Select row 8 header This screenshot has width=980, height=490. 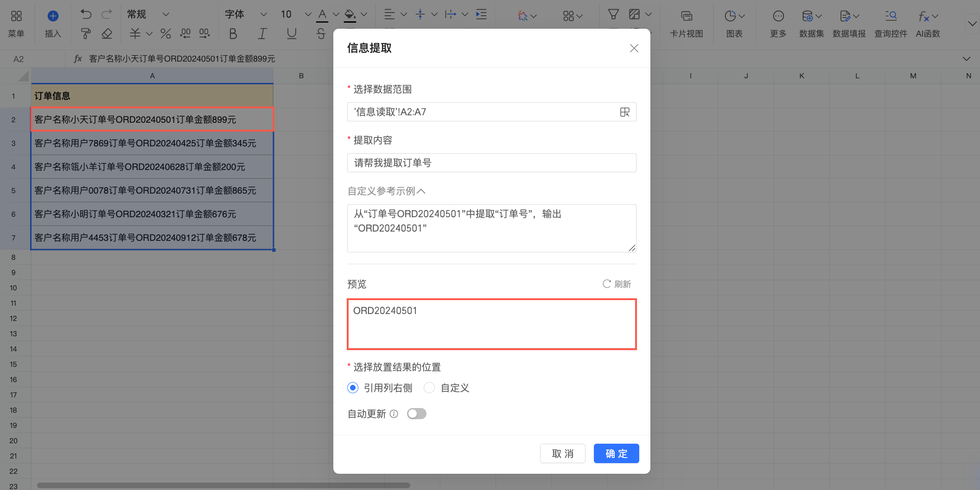click(13, 257)
